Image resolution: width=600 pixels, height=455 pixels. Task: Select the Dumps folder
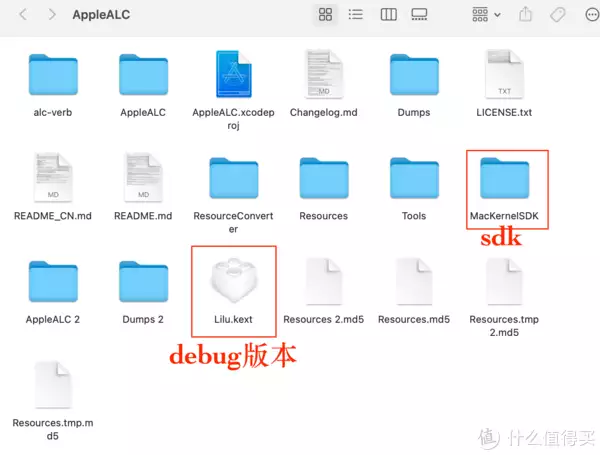point(414,75)
